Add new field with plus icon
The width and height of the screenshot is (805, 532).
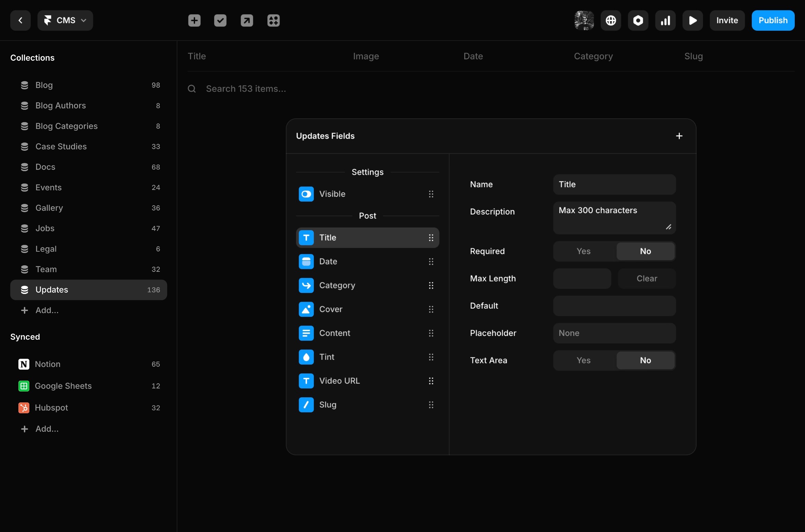point(679,136)
